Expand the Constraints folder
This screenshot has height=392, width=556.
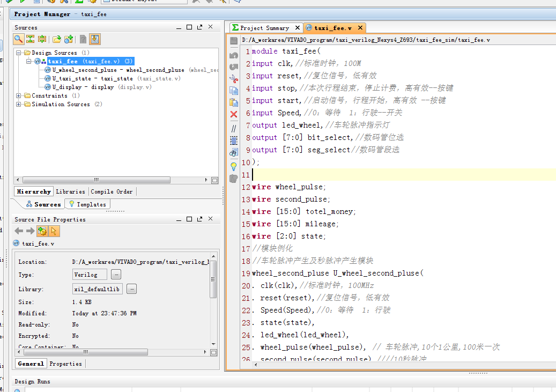coord(18,96)
